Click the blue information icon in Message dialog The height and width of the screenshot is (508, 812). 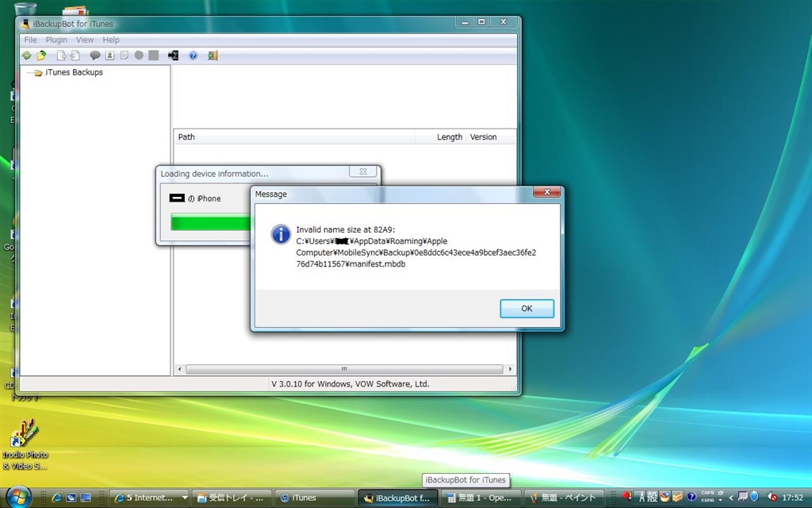coord(281,235)
